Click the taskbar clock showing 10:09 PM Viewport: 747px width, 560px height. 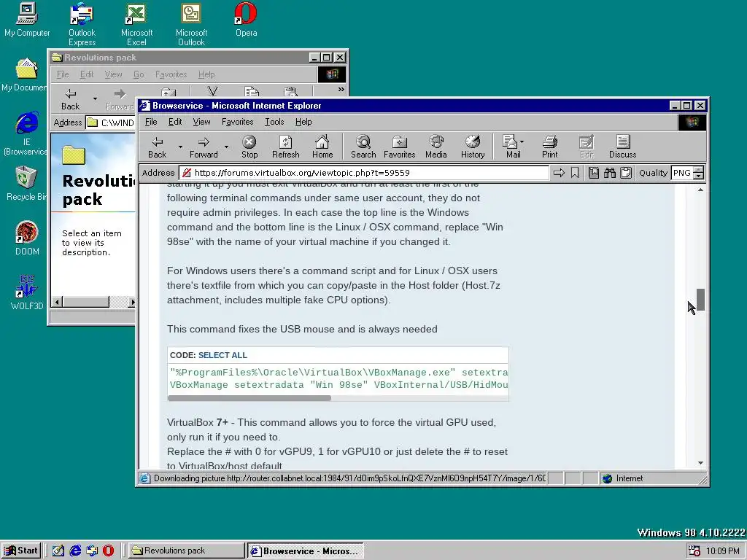point(723,551)
